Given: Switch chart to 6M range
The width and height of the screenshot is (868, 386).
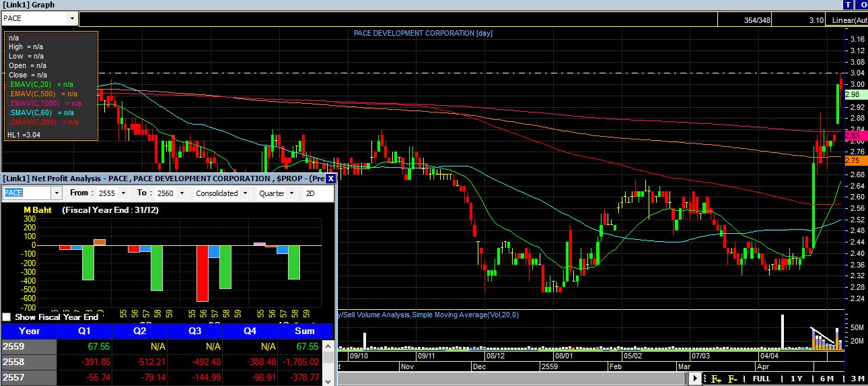Looking at the screenshot, I should pos(826,379).
